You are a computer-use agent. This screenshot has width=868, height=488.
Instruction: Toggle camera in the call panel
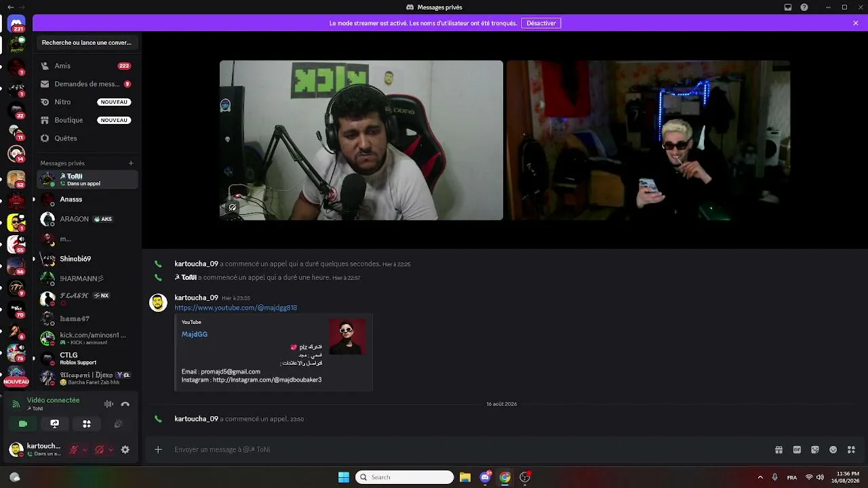[23, 424]
